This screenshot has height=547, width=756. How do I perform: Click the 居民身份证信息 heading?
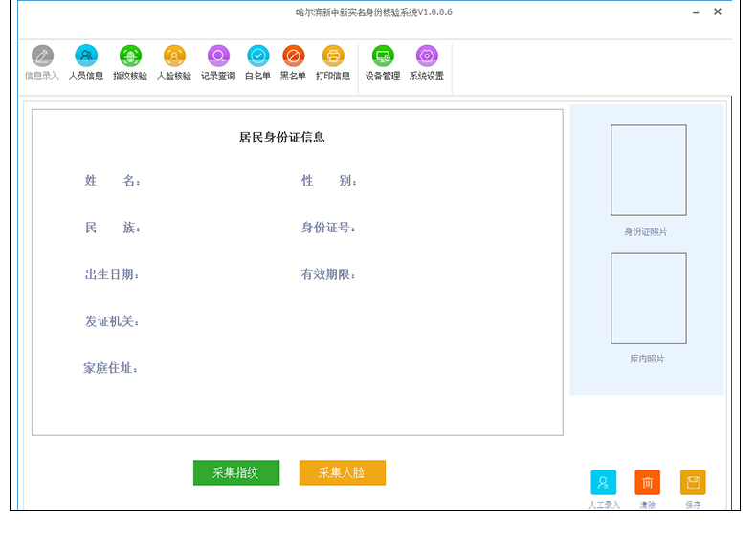(x=282, y=138)
